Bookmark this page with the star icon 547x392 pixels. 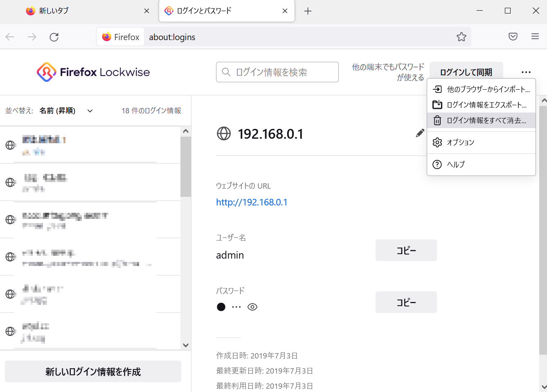(461, 37)
